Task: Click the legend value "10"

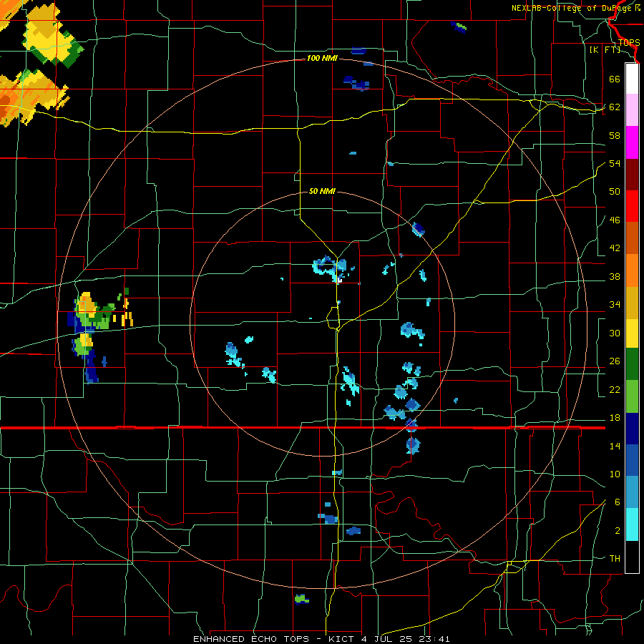Action: 615,474
